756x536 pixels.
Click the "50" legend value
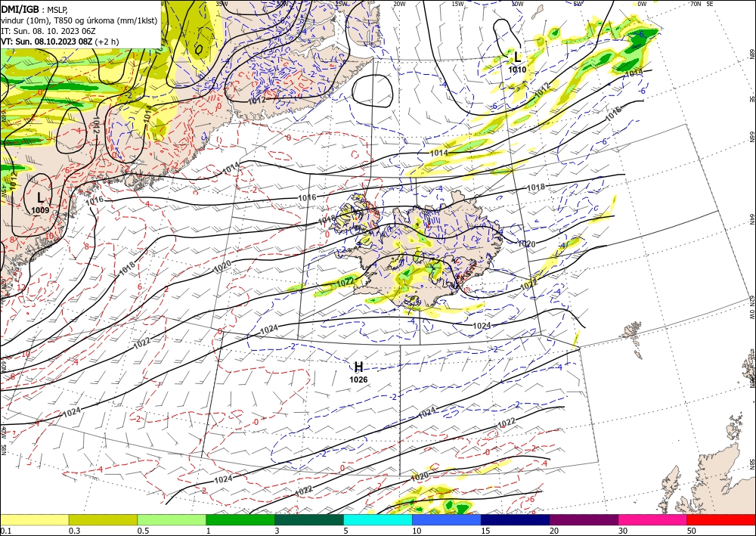click(x=692, y=531)
